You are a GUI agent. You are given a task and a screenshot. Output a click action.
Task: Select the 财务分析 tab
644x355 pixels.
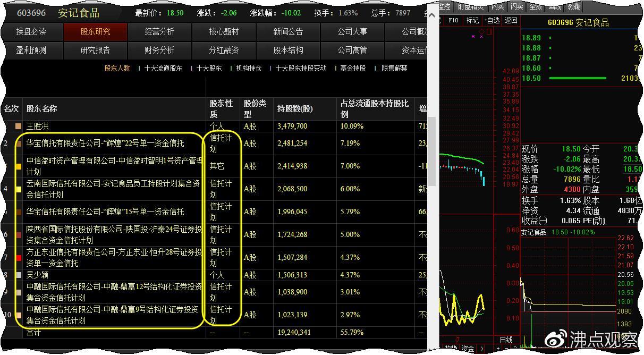160,50
